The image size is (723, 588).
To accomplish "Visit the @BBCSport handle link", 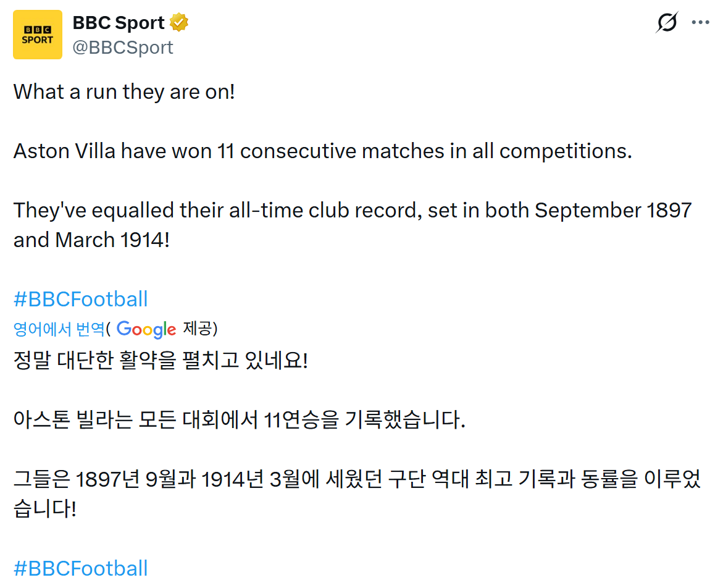I will coord(123,48).
